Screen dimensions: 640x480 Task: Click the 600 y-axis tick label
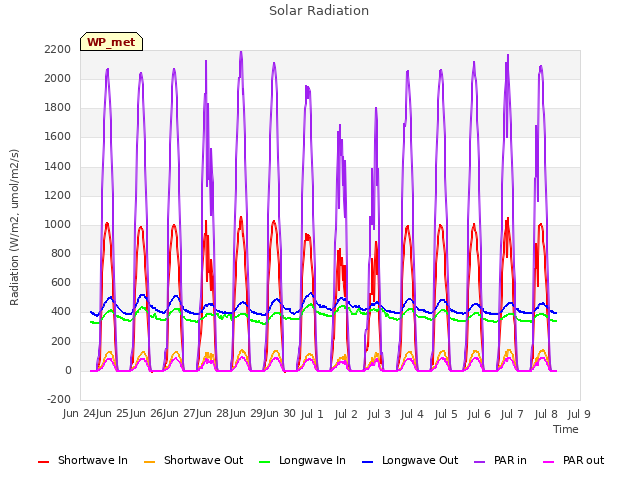pyautogui.click(x=61, y=282)
